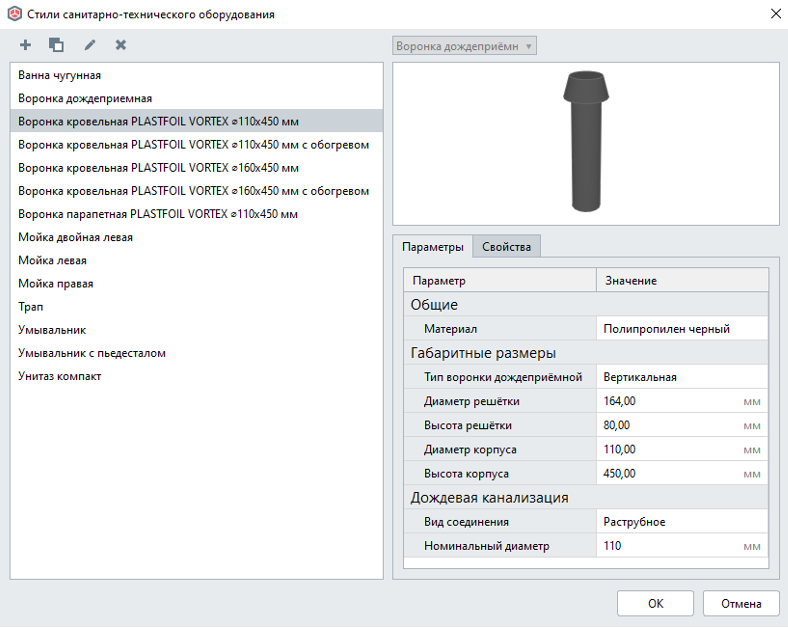Image resolution: width=788 pixels, height=628 pixels.
Task: Open the Воронка дождеприёмн type dropdown
Action: click(465, 46)
